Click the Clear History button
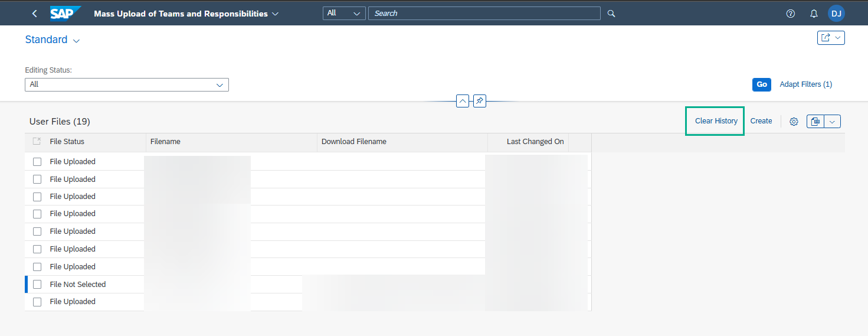This screenshot has height=336, width=868. tap(716, 121)
